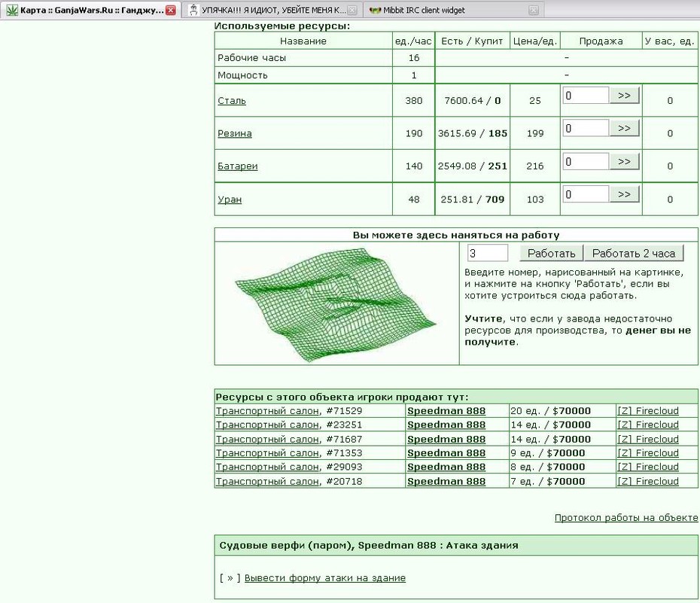Open [Z] Firecloud link in #20718 row
Viewport: 700px width, 603px height.
click(648, 482)
